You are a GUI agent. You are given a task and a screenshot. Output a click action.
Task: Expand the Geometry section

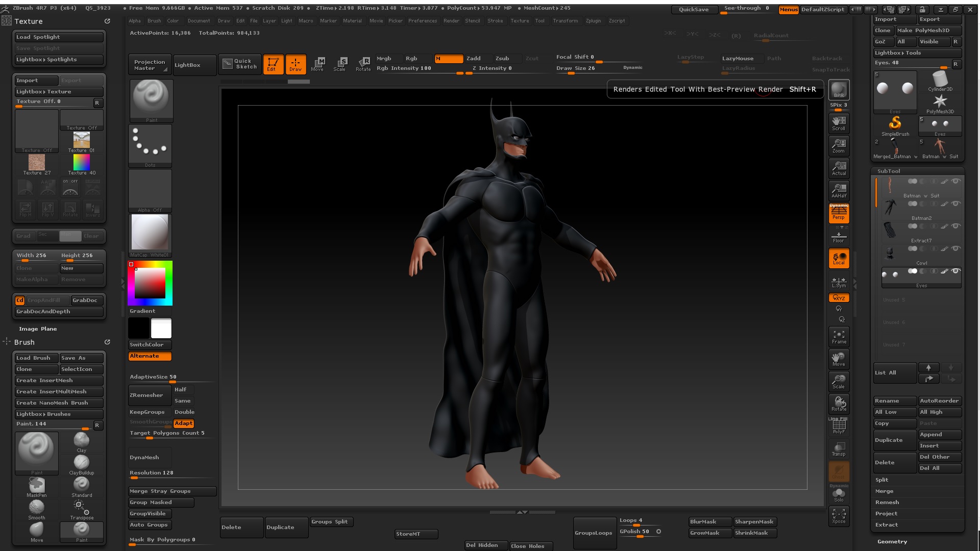point(892,541)
